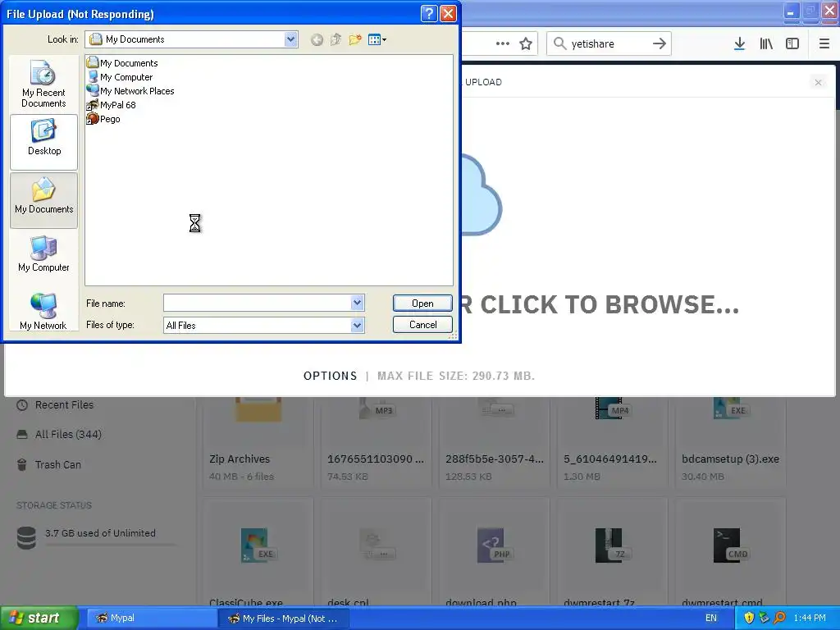
Task: Expand the Files of type dropdown
Action: tap(358, 325)
